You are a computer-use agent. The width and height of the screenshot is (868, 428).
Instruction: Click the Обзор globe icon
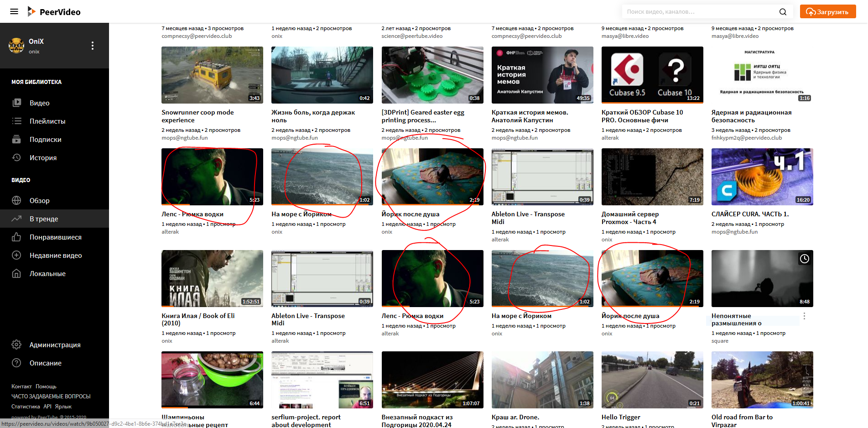(17, 200)
